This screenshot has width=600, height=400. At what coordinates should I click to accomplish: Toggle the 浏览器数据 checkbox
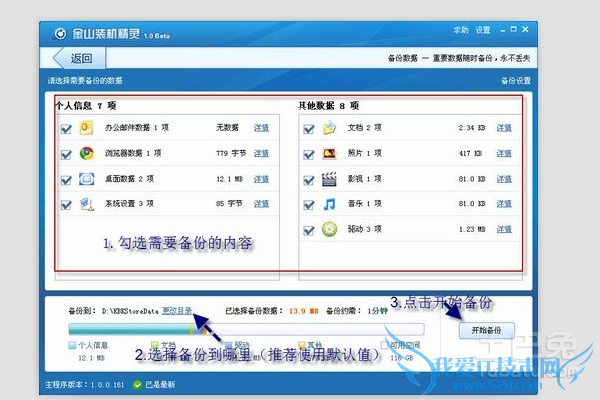66,155
